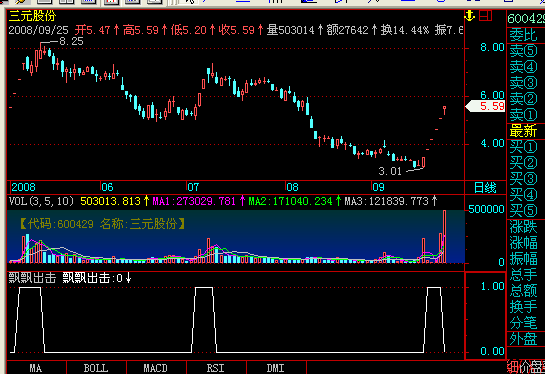Select the MACD indicator tab
This screenshot has height=374, width=545.
pyautogui.click(x=156, y=368)
